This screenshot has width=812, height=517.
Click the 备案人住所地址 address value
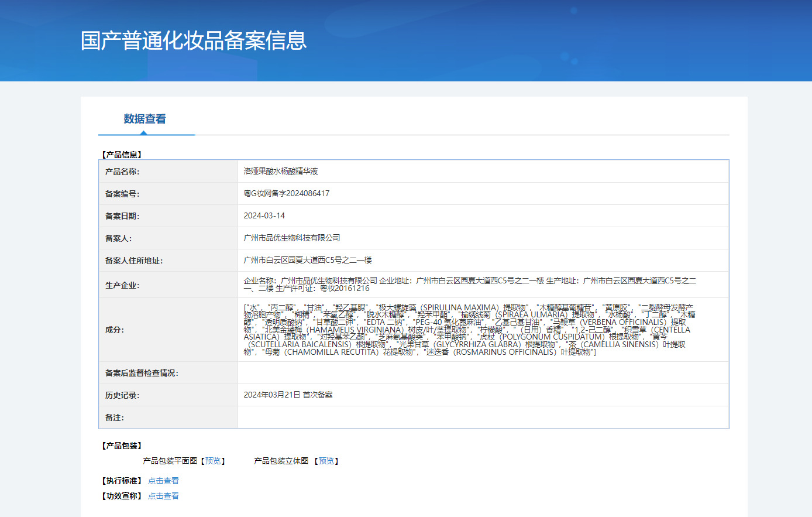tap(308, 260)
